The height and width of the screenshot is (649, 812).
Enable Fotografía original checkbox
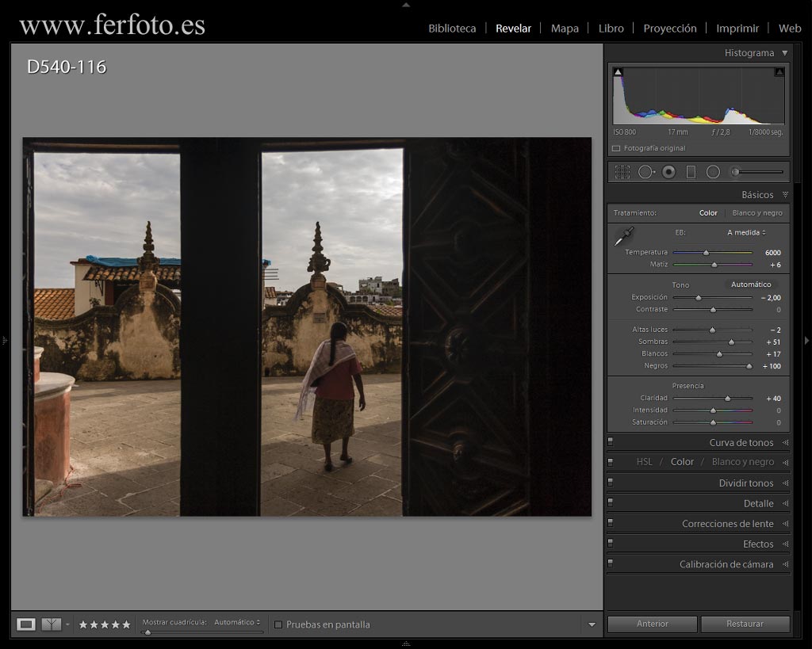(616, 148)
